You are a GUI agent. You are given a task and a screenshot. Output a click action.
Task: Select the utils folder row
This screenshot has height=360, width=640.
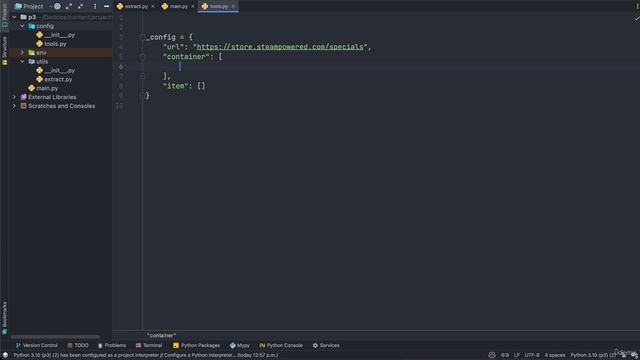[60, 62]
